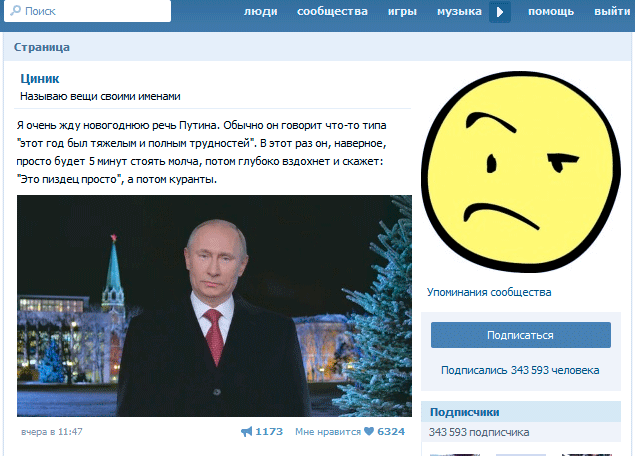The height and width of the screenshot is (456, 635).
Task: Open the Putin post image
Action: [x=214, y=306]
